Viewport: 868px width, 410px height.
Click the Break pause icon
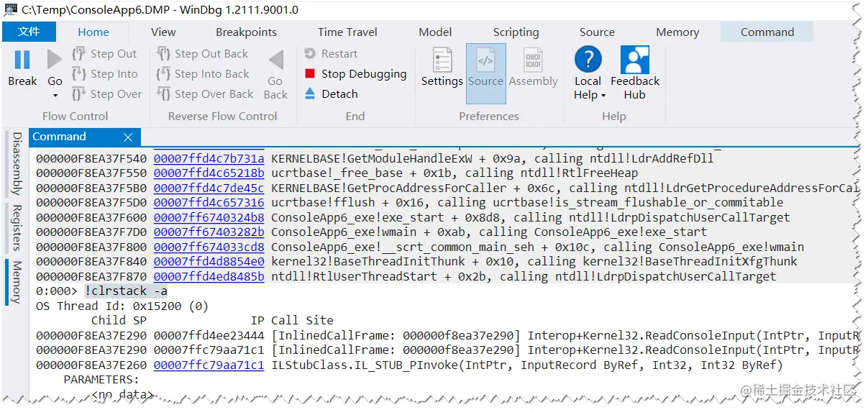click(22, 60)
